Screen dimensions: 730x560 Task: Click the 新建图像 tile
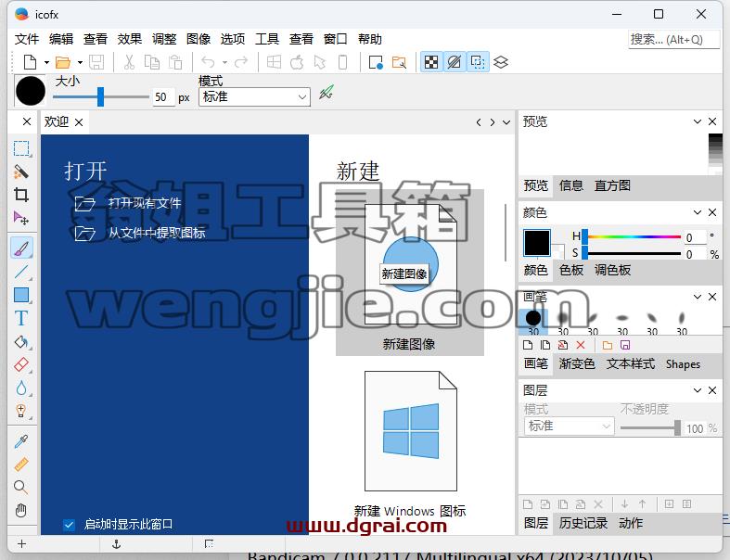point(410,273)
